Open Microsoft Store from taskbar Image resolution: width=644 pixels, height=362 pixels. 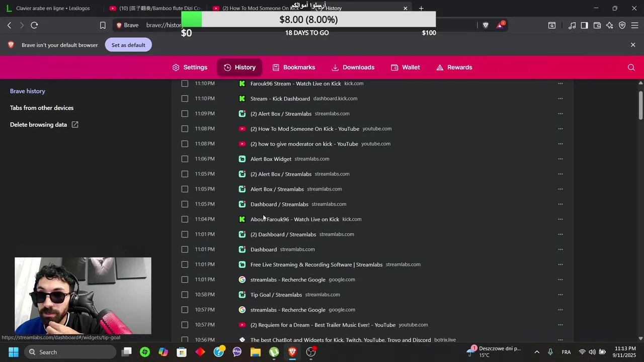coord(182,352)
